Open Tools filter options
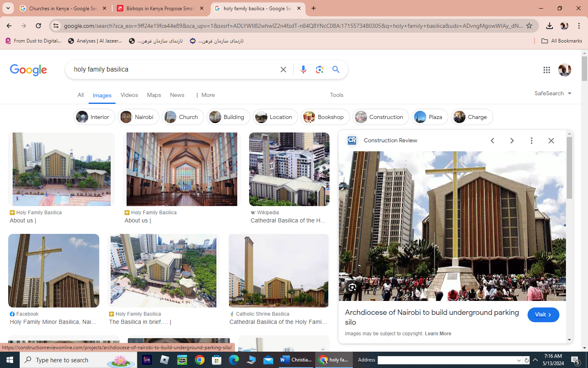Viewport: 588px width, 368px height. (336, 95)
